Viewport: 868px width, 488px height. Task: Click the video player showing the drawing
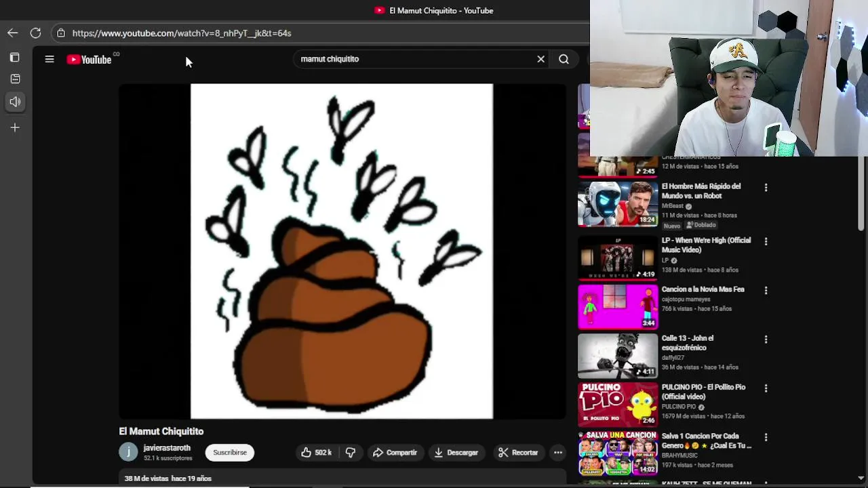tap(342, 251)
